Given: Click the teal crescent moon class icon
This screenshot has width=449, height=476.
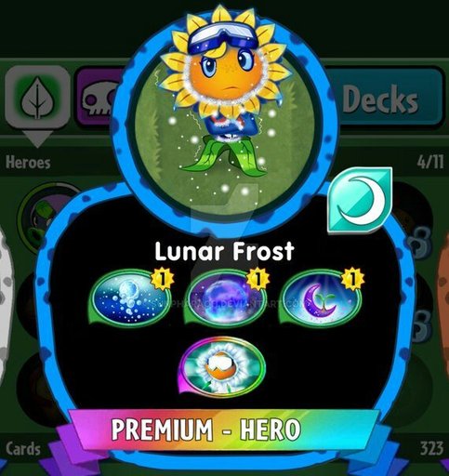Looking at the screenshot, I should [x=360, y=200].
